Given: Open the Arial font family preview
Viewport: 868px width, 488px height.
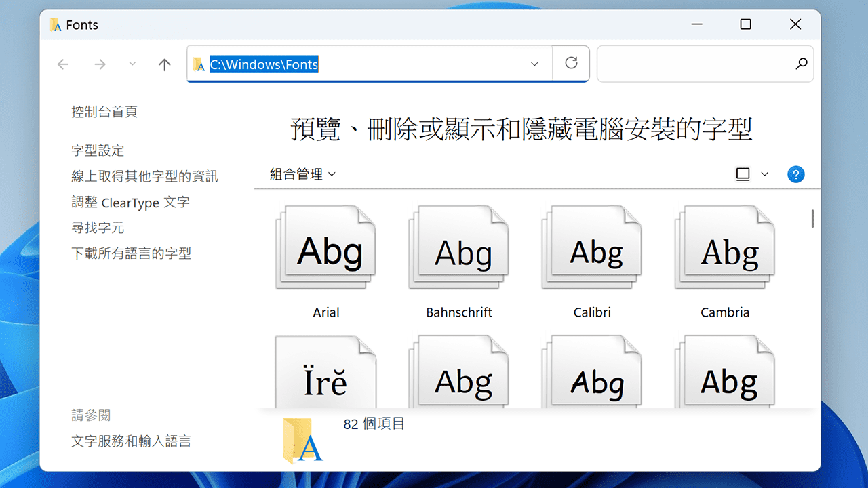Looking at the screenshot, I should pos(325,246).
